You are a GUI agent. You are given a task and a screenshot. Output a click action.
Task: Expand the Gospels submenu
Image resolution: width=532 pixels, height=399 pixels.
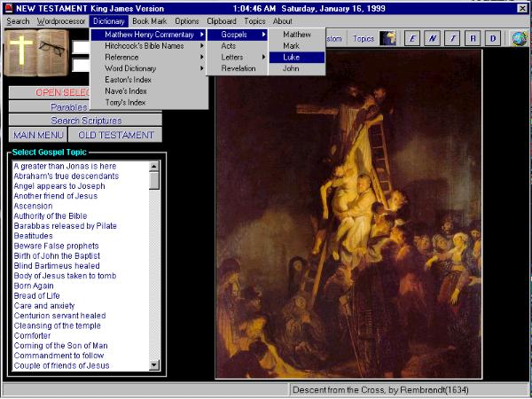[238, 35]
